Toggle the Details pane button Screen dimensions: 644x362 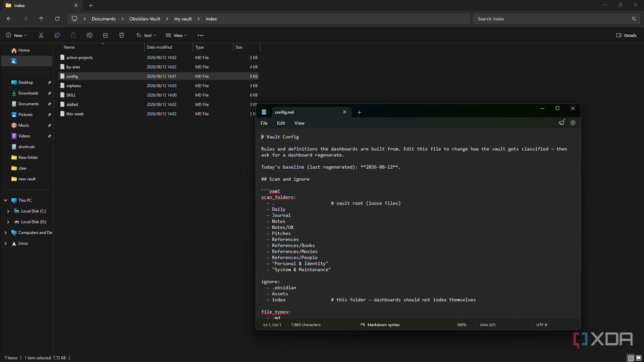point(626,35)
